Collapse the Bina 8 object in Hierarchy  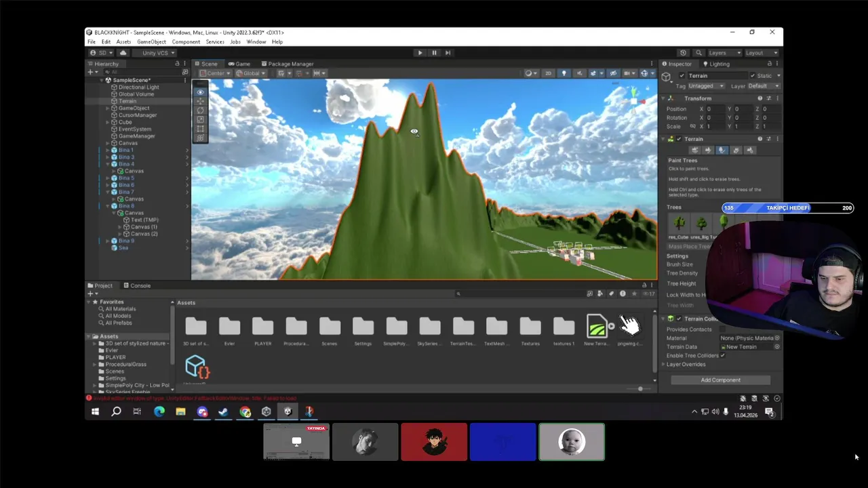(108, 206)
